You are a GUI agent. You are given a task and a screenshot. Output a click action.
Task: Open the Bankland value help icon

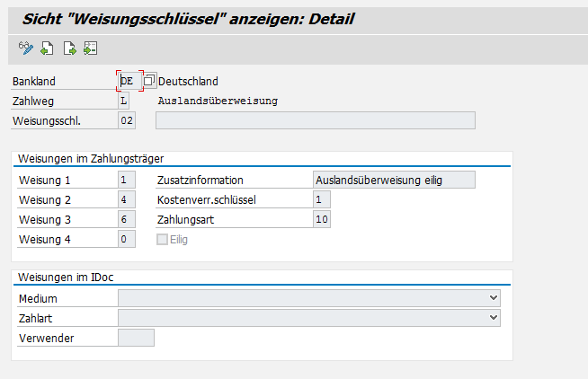[149, 81]
